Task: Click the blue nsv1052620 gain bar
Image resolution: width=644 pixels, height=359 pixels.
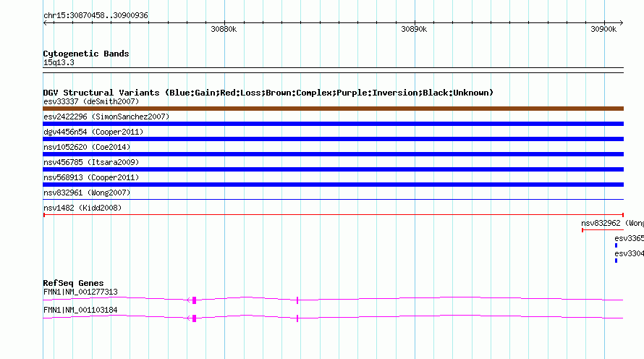Action: [x=333, y=154]
